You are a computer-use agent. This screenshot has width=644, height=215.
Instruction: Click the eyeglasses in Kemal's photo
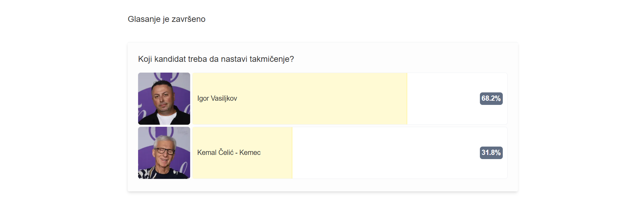point(164,151)
